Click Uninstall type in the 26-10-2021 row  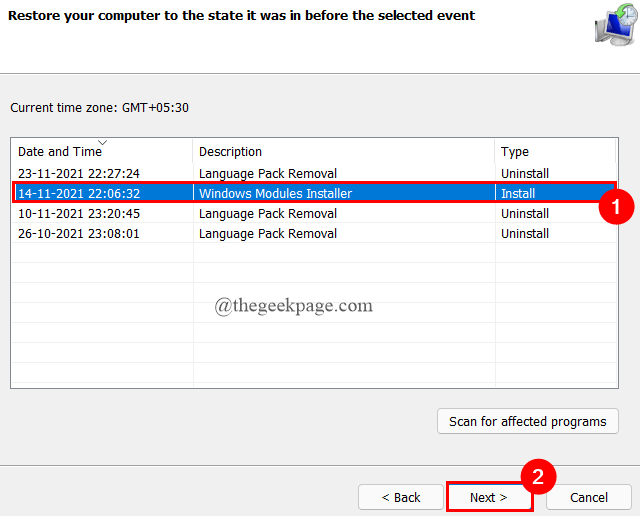pyautogui.click(x=525, y=234)
